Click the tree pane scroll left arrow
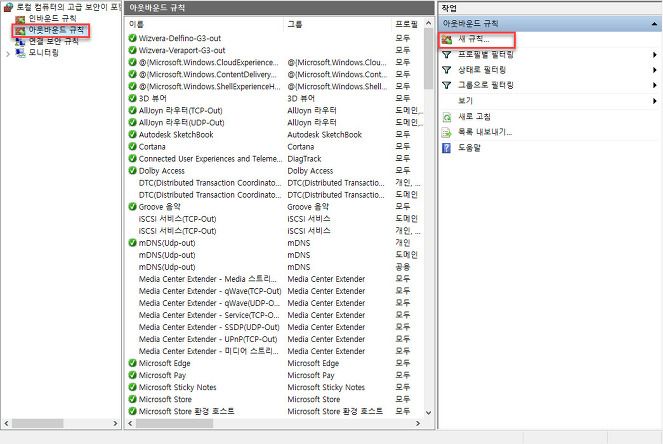 [x=6, y=423]
